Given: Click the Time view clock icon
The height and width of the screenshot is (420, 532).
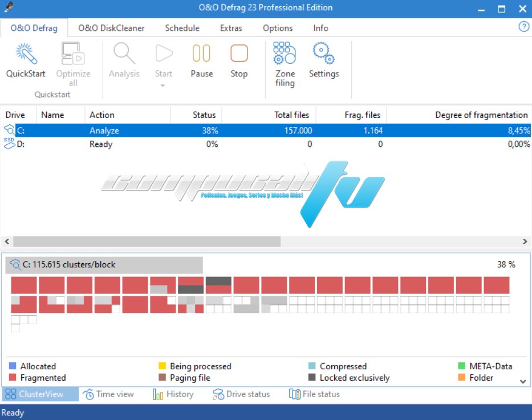Looking at the screenshot, I should (88, 394).
